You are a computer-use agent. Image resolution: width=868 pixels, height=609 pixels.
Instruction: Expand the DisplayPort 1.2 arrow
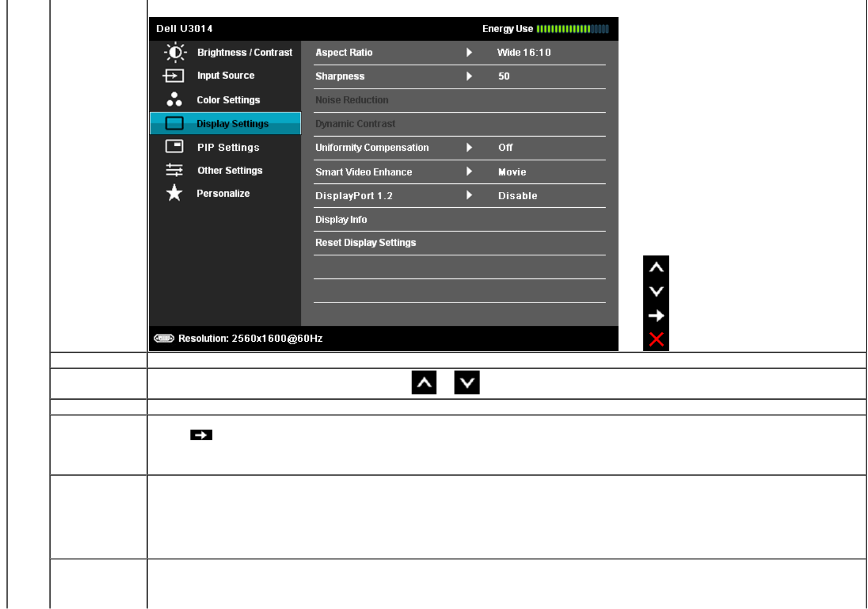pos(469,195)
